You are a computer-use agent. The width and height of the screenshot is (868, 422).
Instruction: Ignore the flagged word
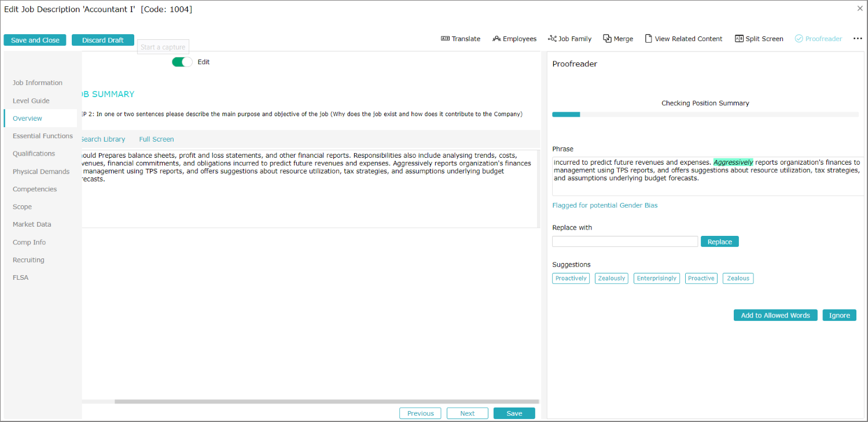coord(839,315)
